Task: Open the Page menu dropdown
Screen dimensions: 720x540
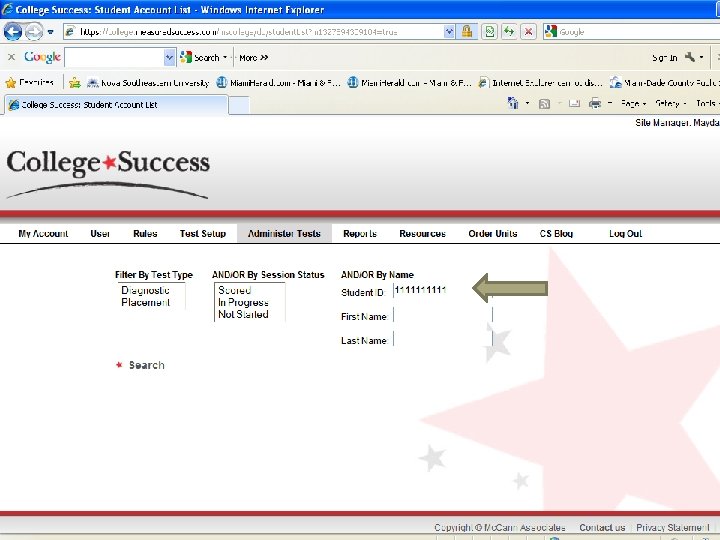Action: (633, 104)
